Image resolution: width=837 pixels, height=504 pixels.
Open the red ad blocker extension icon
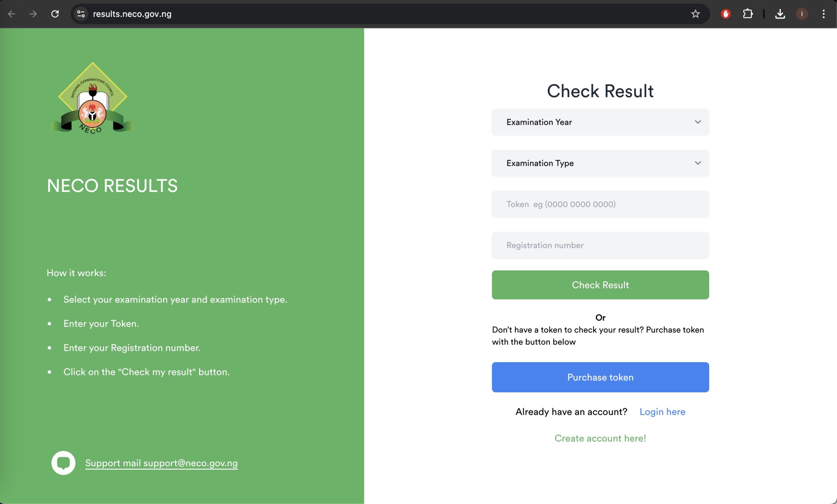point(726,14)
